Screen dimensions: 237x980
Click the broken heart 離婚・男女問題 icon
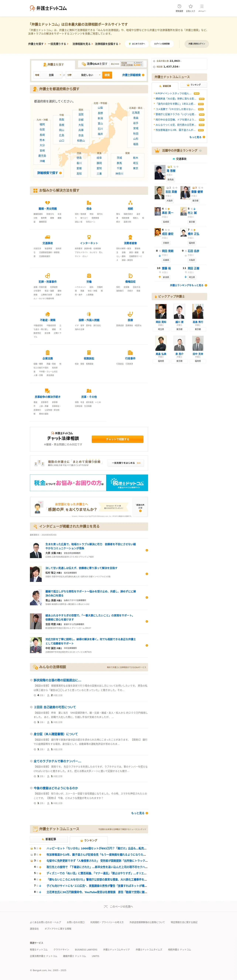tap(48, 203)
